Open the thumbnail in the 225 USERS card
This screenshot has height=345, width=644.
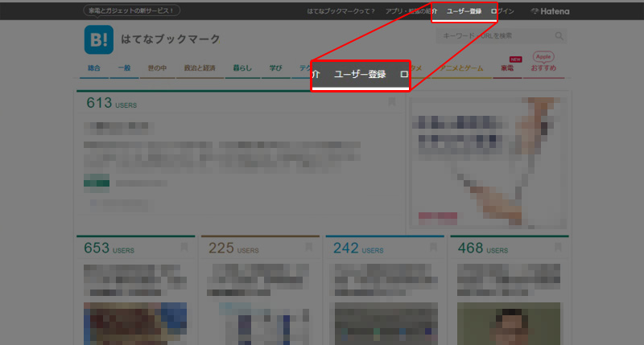click(264, 323)
